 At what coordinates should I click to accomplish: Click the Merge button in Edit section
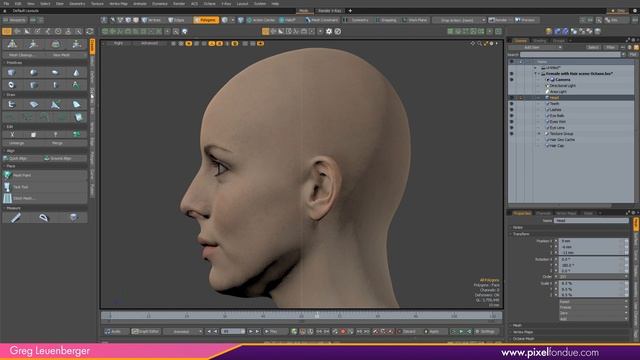57,143
